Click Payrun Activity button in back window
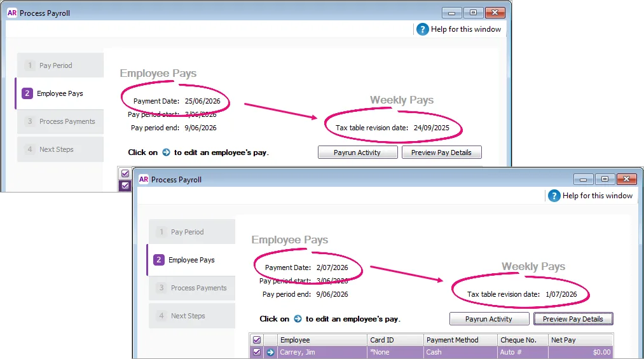Image resolution: width=644 pixels, height=359 pixels. click(x=357, y=152)
